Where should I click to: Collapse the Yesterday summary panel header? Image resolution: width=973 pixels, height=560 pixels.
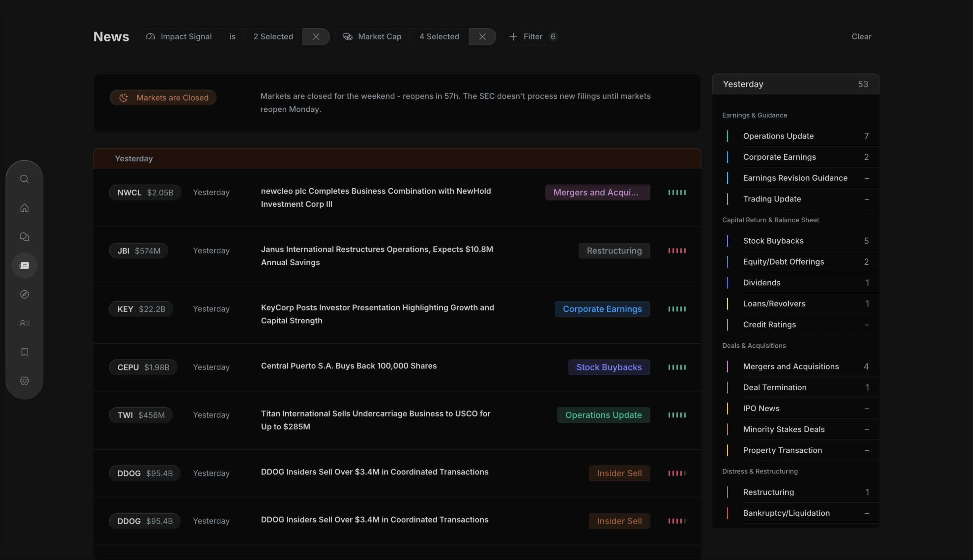(795, 84)
